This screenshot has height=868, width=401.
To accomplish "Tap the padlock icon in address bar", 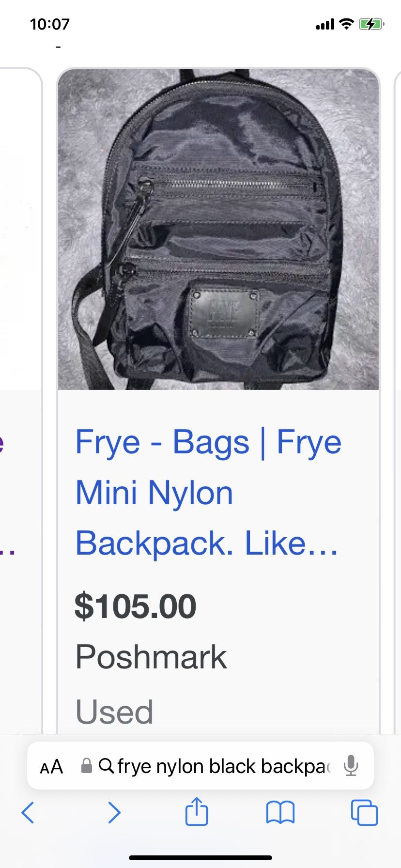I will click(87, 766).
